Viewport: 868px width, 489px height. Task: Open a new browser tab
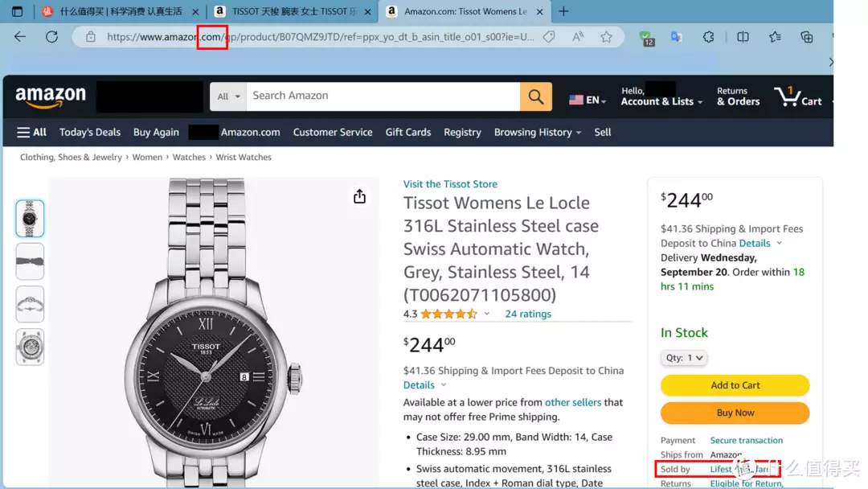click(563, 11)
